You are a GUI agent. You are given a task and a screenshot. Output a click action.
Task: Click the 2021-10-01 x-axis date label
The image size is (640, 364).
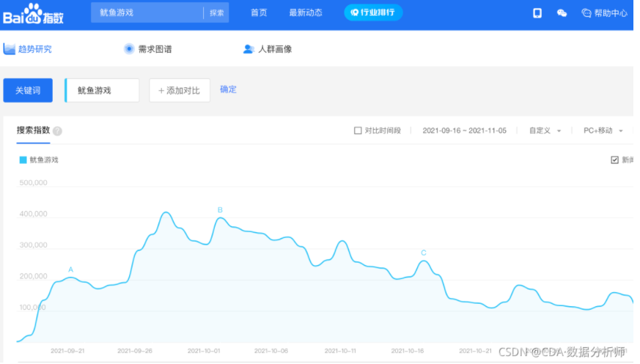pos(204,351)
